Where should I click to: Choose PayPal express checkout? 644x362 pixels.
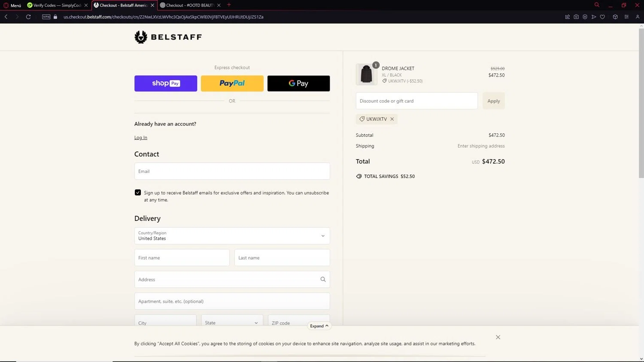click(232, 83)
